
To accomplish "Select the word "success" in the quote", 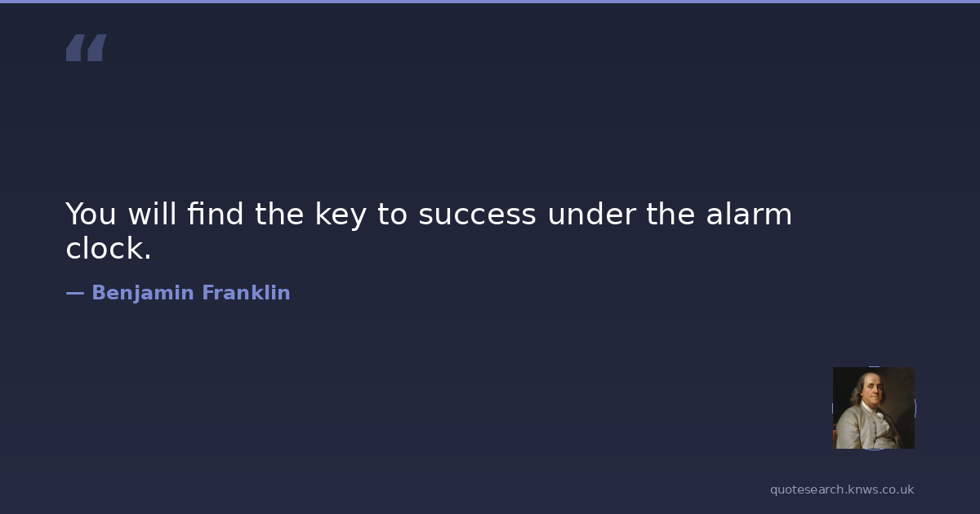I will (477, 215).
